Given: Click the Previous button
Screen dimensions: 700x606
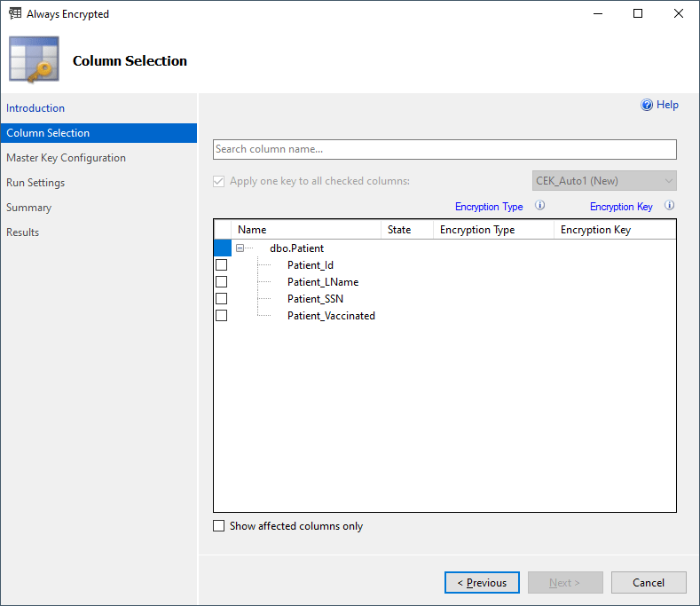Looking at the screenshot, I should point(482,583).
